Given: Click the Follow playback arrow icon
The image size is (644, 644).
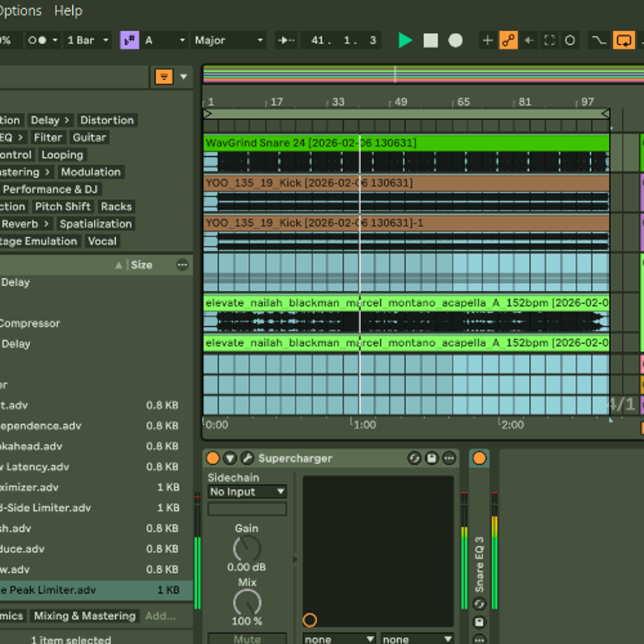Looking at the screenshot, I should point(286,40).
